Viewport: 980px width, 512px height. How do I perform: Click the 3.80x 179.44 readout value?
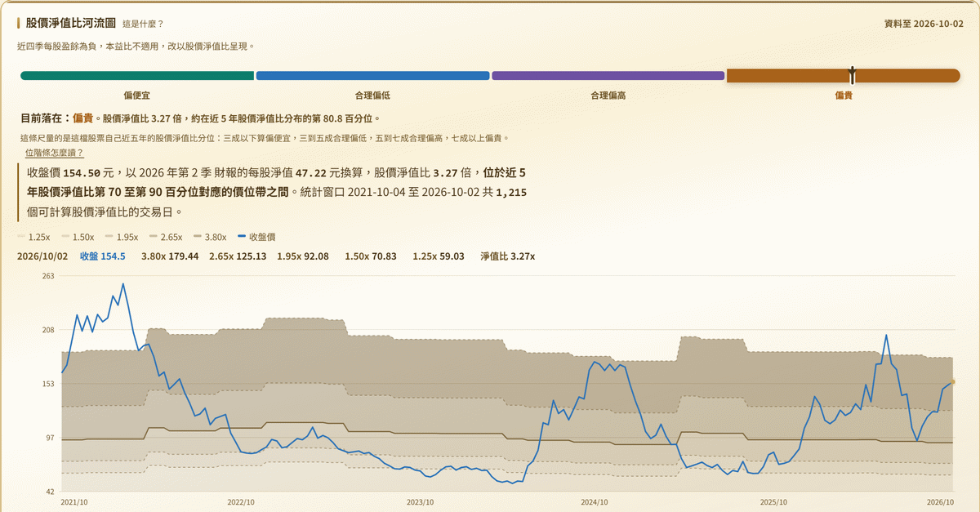coord(170,256)
